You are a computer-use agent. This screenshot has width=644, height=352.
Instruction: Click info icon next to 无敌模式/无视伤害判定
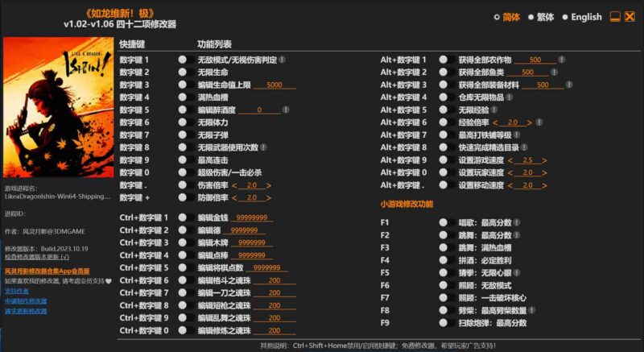tap(283, 60)
